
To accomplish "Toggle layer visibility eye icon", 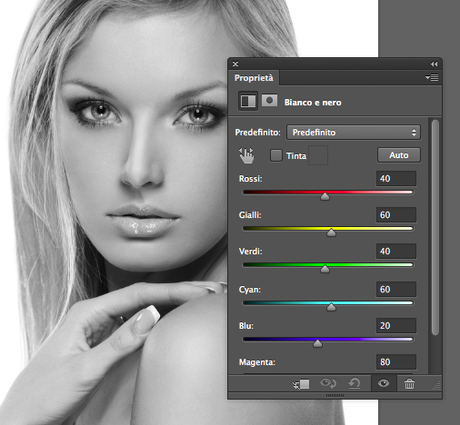I will (x=383, y=383).
